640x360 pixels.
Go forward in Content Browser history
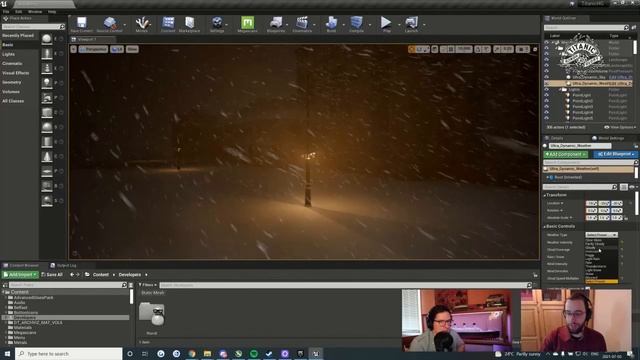[x=78, y=275]
